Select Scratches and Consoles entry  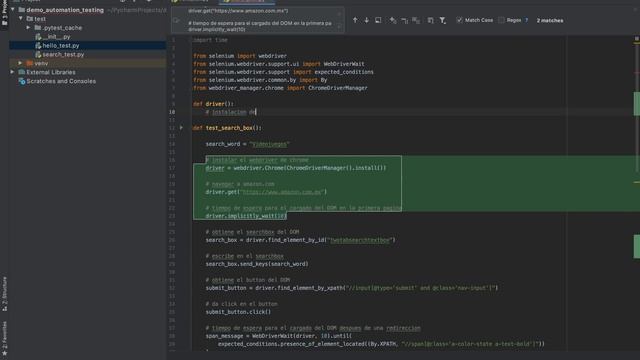[x=61, y=81]
